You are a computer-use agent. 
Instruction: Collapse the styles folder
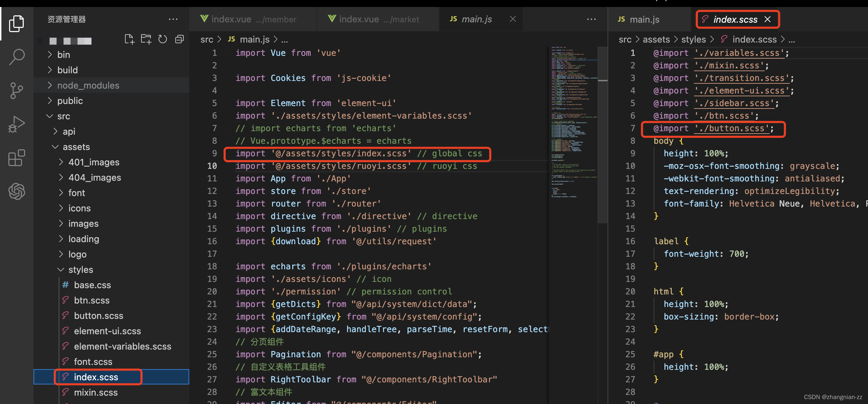[x=81, y=270]
